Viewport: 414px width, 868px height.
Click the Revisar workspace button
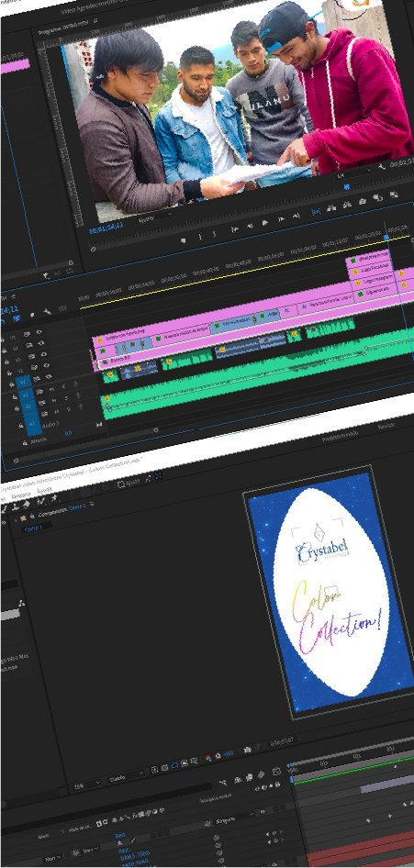[386, 426]
